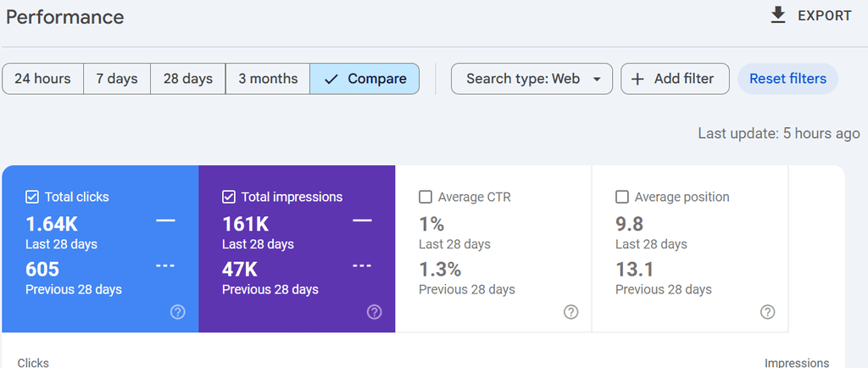This screenshot has width=868, height=368.
Task: Enable the Average position checkbox
Action: [x=622, y=197]
